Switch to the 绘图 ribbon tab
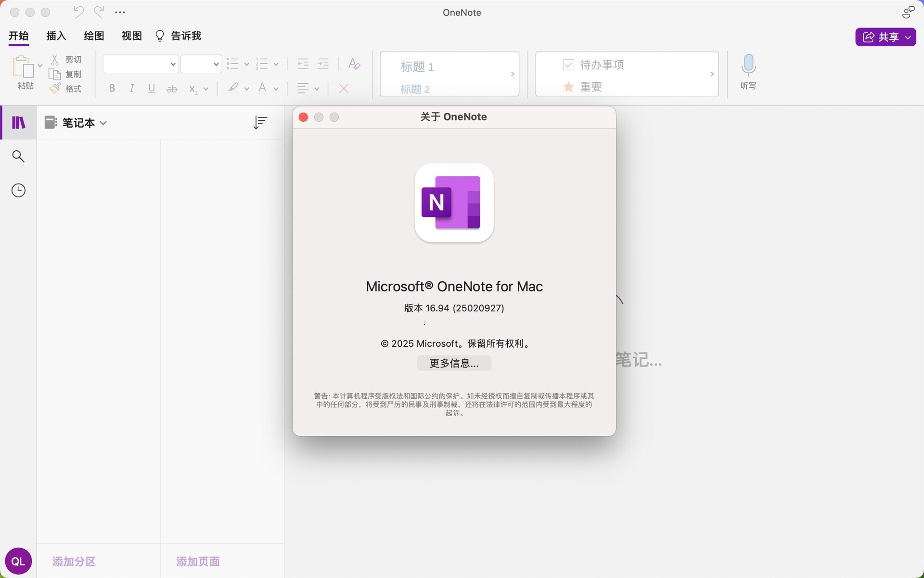Image resolution: width=924 pixels, height=578 pixels. 94,36
